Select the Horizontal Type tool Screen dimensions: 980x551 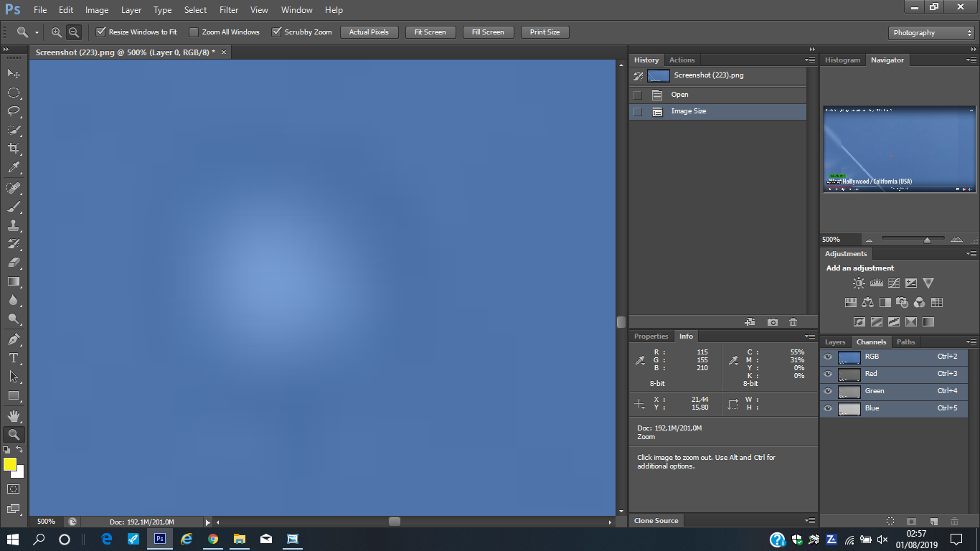pos(13,358)
